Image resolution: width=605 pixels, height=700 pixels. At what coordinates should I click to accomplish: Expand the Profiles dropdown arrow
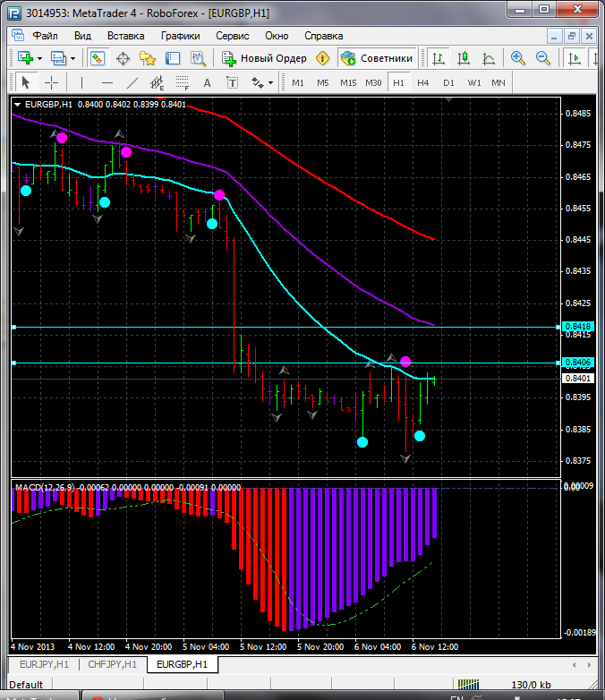73,58
